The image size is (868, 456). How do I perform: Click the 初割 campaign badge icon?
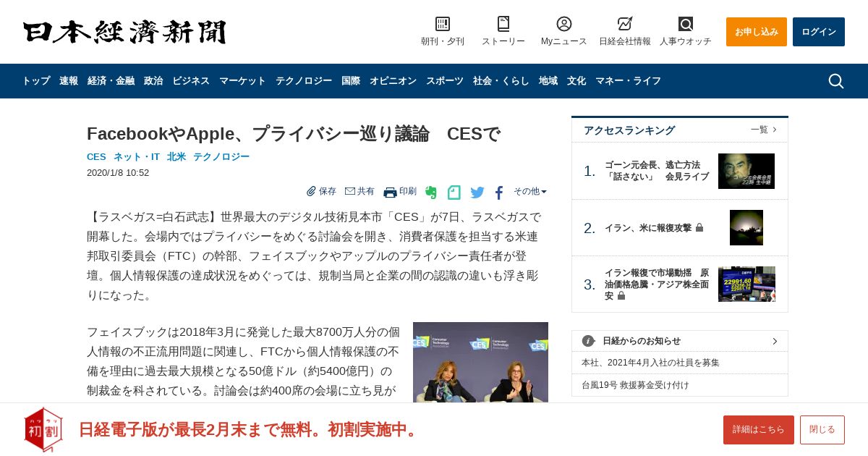(x=43, y=429)
